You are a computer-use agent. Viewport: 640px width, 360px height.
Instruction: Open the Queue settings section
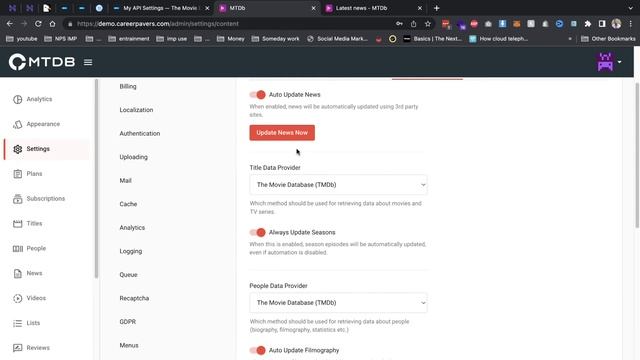[128, 275]
